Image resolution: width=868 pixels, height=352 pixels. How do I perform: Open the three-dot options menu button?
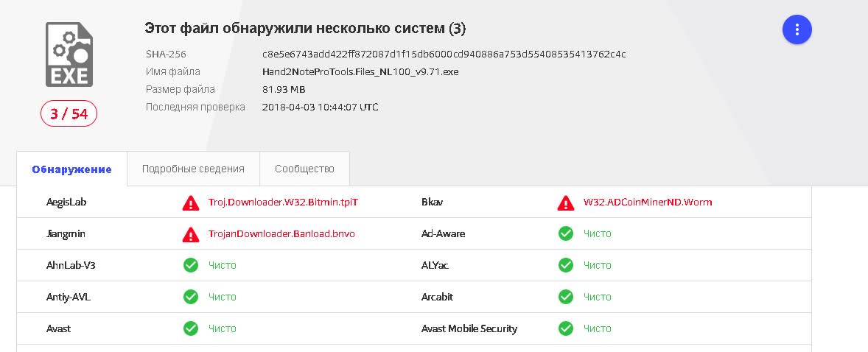797,29
